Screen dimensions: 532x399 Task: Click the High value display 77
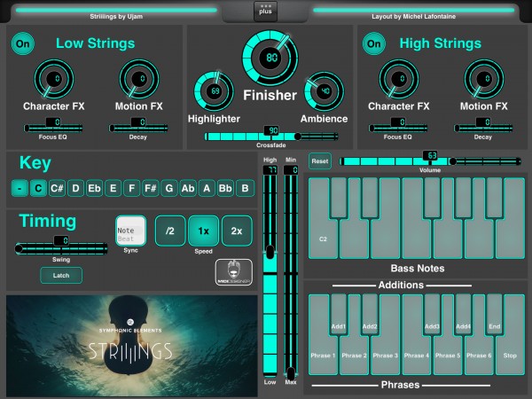click(x=270, y=169)
